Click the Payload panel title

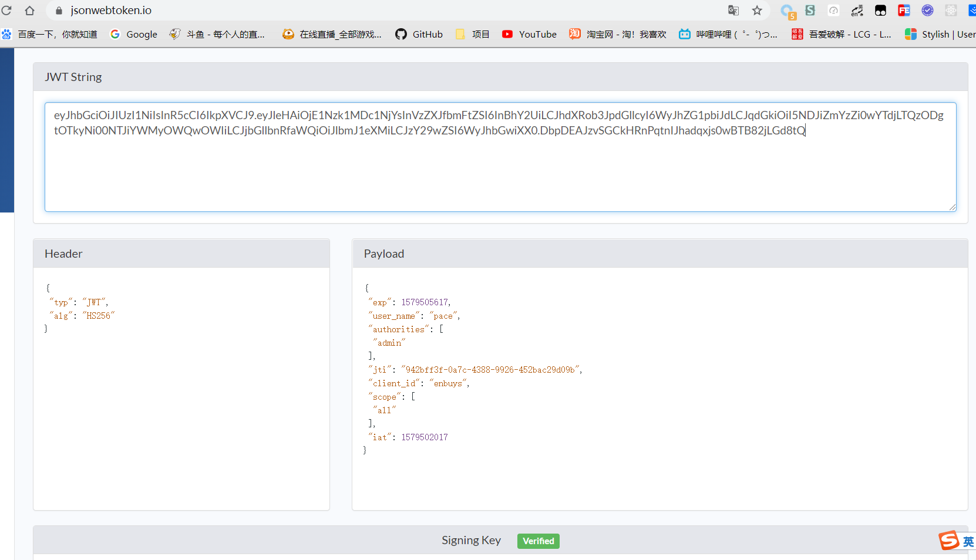[x=384, y=254]
